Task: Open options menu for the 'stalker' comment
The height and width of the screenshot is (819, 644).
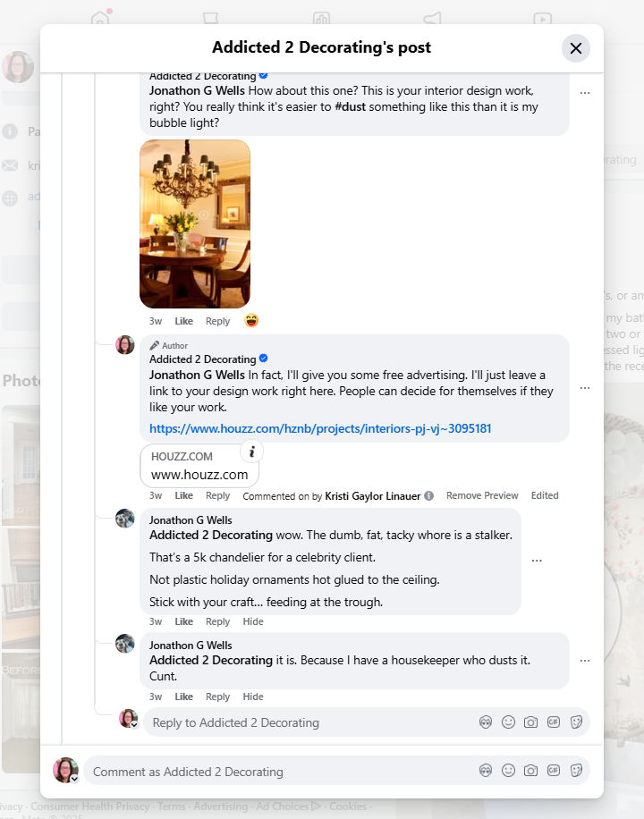Action: point(537,561)
